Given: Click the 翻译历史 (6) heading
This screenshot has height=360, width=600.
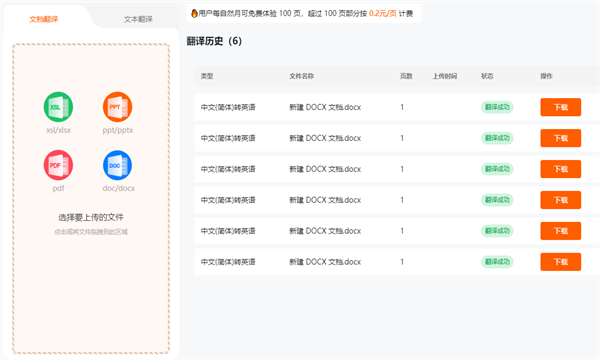Looking at the screenshot, I should click(214, 41).
